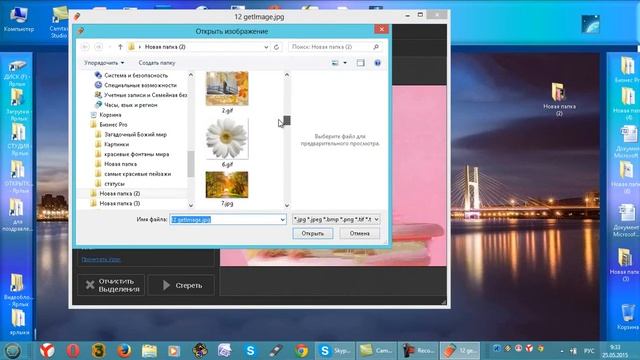The height and width of the screenshot is (360, 640).
Task: Select the Новая папка (2) desktop folder icon
Action: (559, 99)
